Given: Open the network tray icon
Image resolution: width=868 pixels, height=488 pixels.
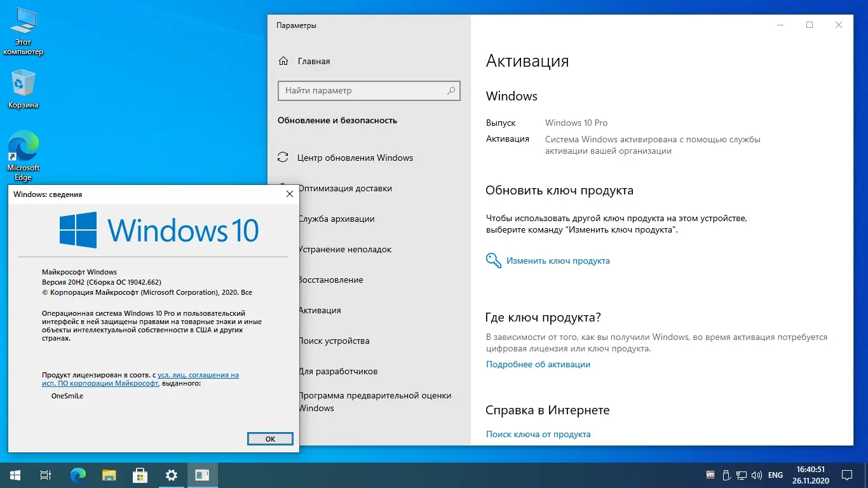Looking at the screenshot, I should 741,475.
